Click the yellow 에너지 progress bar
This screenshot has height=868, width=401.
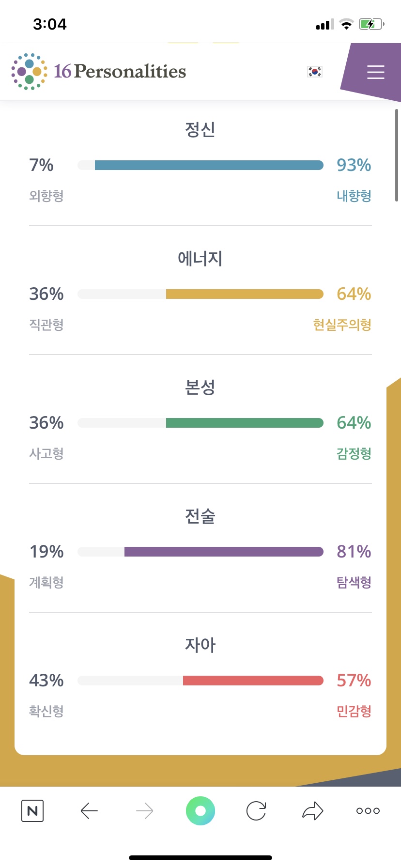tap(244, 294)
